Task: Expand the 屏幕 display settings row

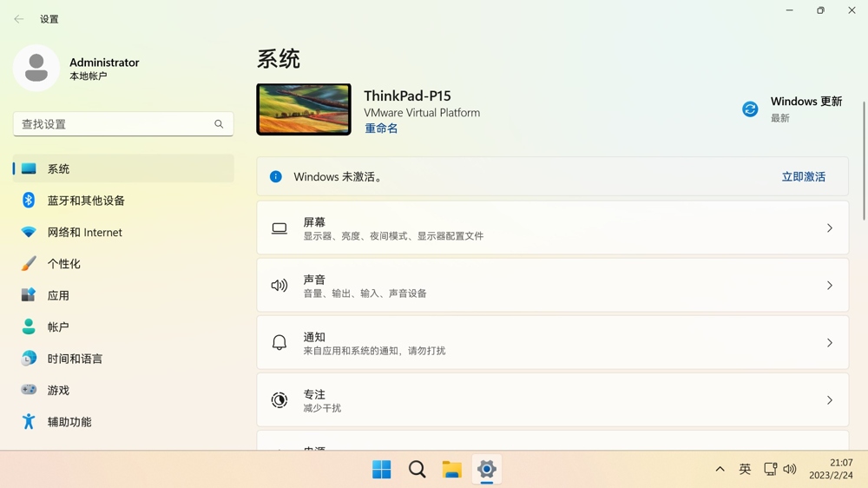Action: (829, 228)
